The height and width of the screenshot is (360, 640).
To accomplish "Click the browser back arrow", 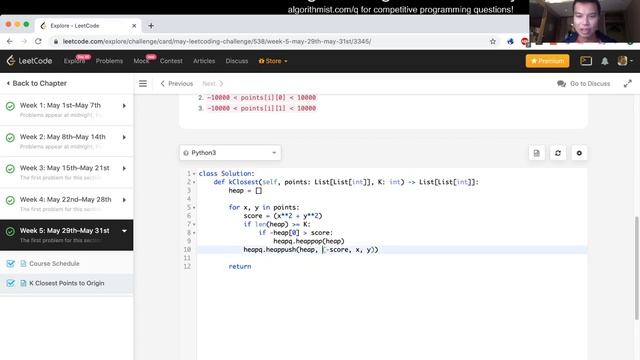I will coord(10,41).
